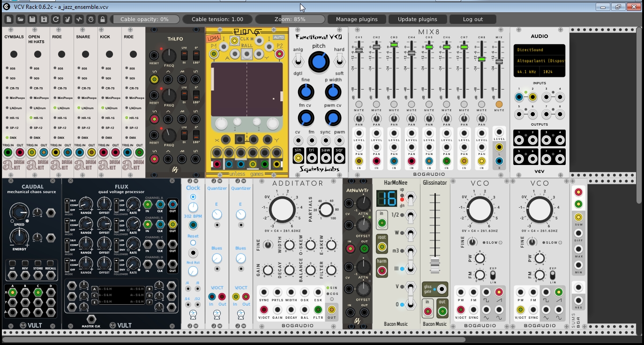Toggle the power meter stopwatch icon

coord(91,19)
